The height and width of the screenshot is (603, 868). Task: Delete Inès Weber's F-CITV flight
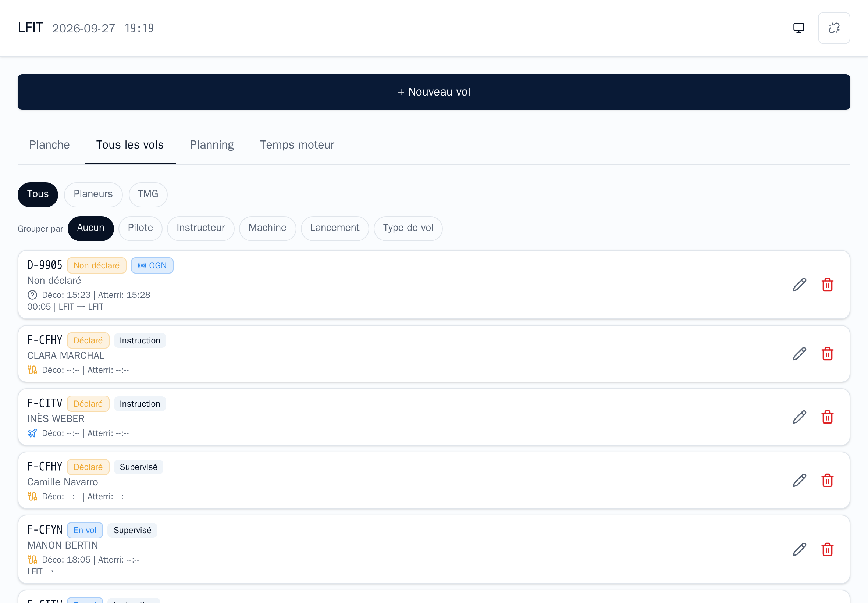[x=828, y=417]
